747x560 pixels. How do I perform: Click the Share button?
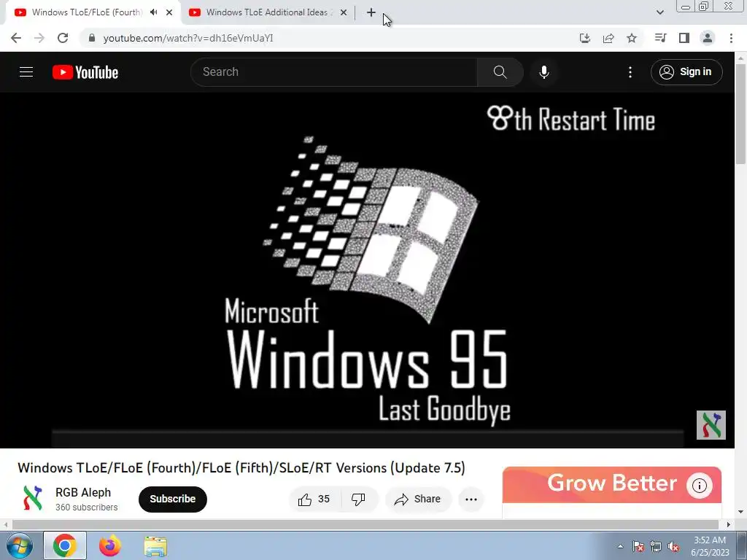pos(418,499)
